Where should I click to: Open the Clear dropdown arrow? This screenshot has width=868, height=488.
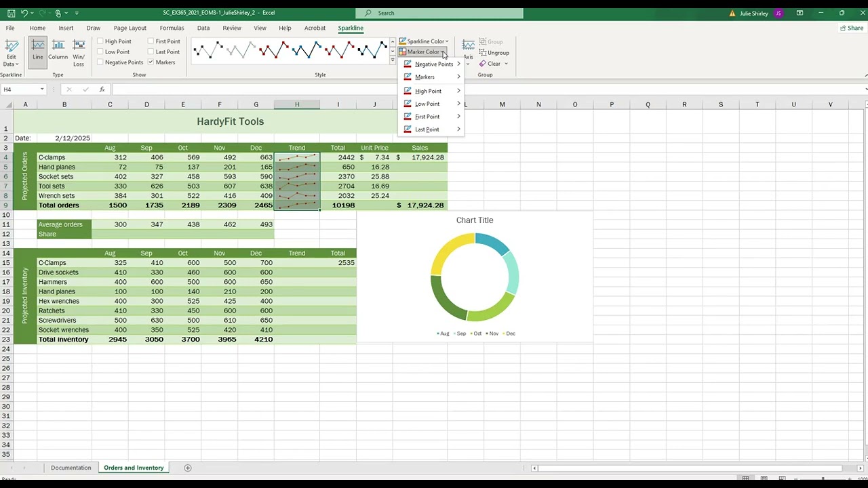coord(506,64)
